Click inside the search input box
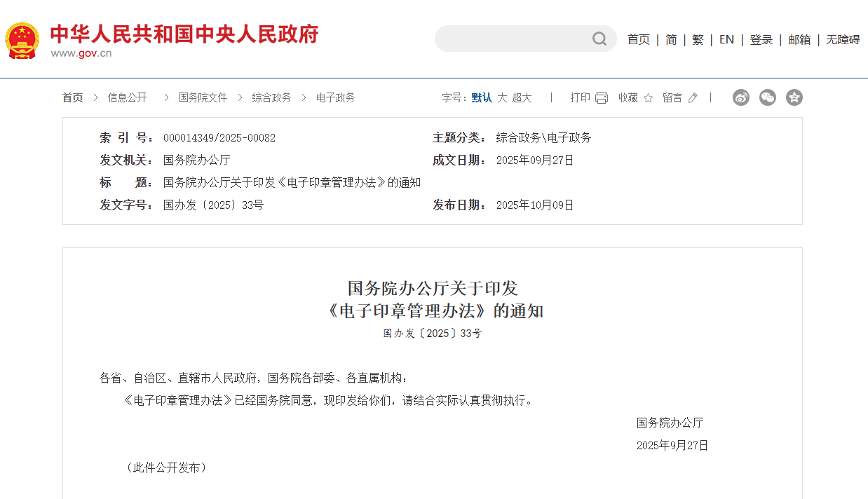The height and width of the screenshot is (499, 868). click(519, 39)
